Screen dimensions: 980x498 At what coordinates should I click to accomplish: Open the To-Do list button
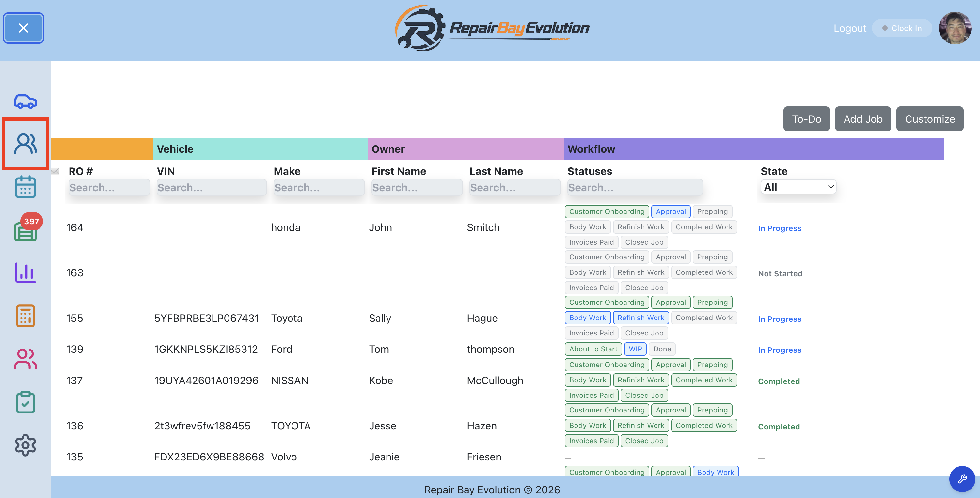pyautogui.click(x=807, y=119)
